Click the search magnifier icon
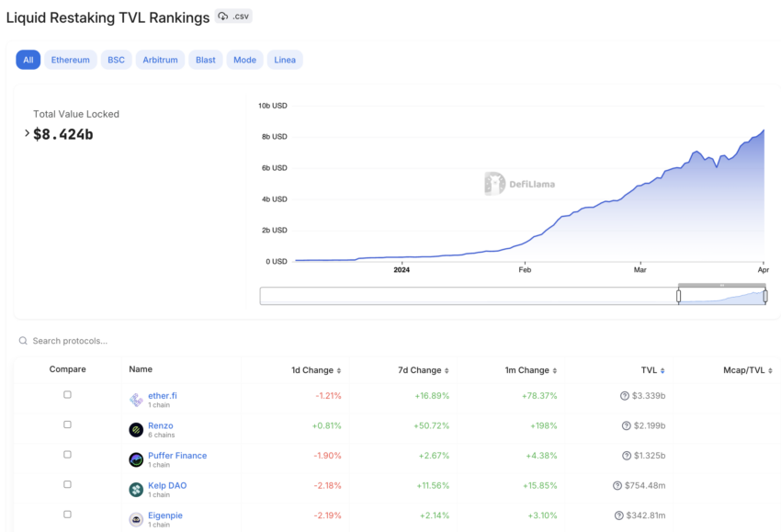Image resolution: width=781 pixels, height=532 pixels. click(23, 341)
